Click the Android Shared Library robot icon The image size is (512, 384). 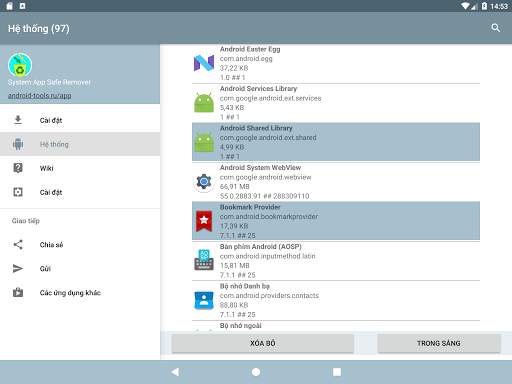204,142
